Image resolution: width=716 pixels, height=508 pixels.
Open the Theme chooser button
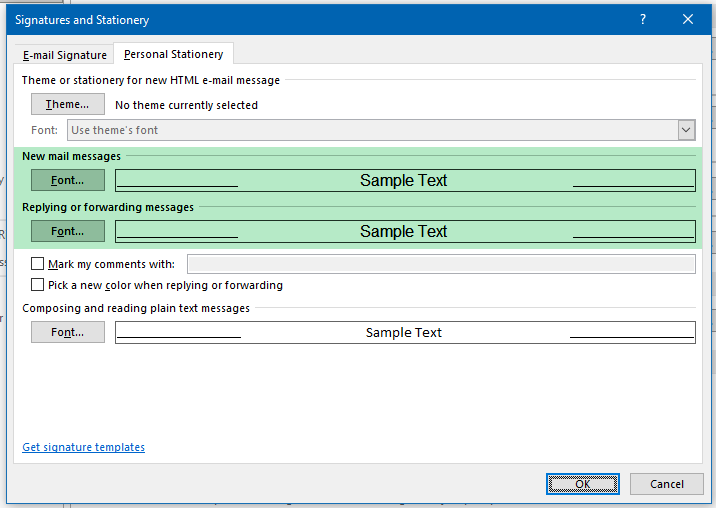tap(68, 104)
